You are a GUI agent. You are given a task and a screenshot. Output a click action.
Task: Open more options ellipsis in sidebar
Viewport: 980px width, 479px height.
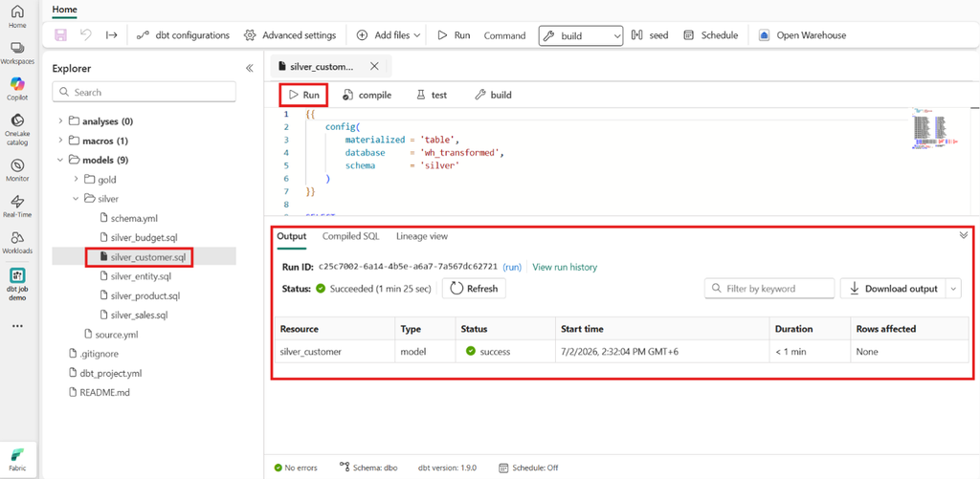click(17, 325)
